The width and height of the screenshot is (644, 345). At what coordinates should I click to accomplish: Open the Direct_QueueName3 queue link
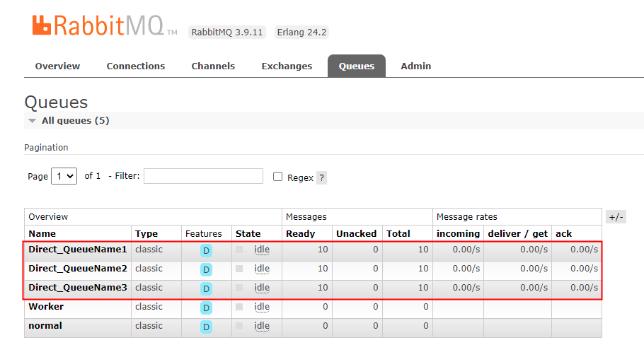tap(78, 288)
